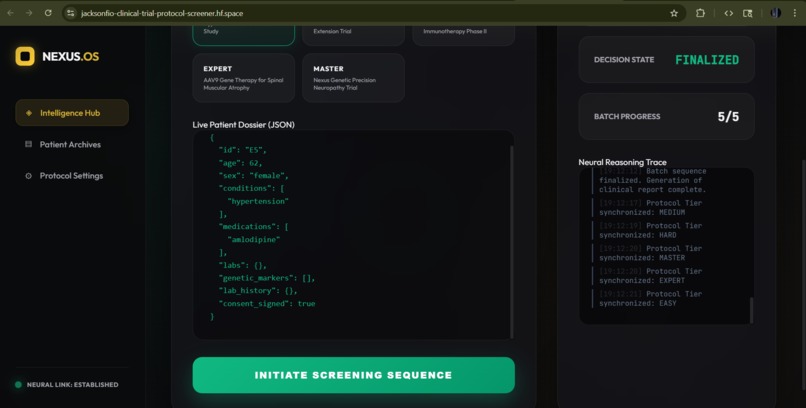This screenshot has width=806, height=408.
Task: Click the browser back arrow
Action: coord(10,13)
